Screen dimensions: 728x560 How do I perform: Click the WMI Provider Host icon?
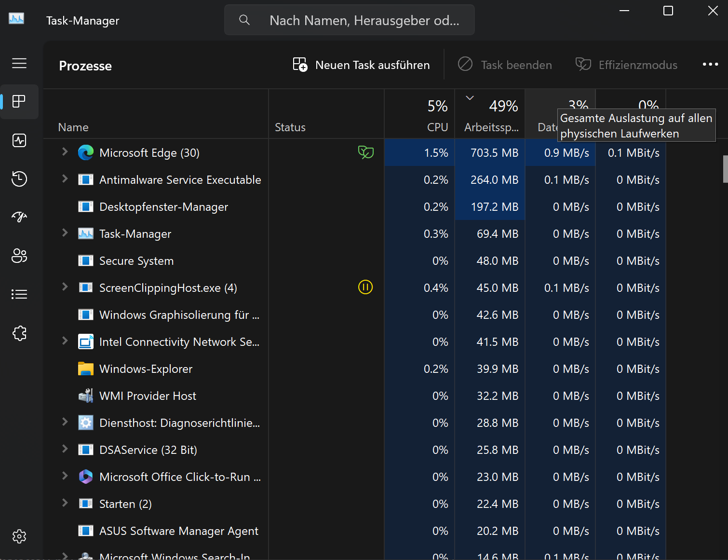(86, 396)
